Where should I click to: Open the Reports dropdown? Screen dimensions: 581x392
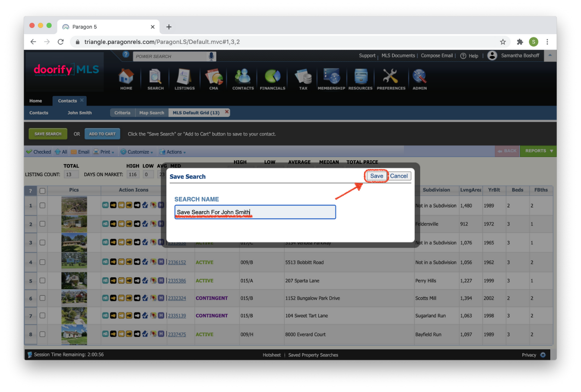pos(538,151)
